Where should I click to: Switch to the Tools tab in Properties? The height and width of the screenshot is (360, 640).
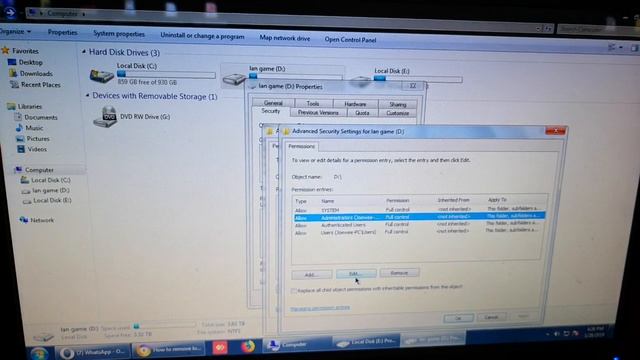(x=313, y=104)
